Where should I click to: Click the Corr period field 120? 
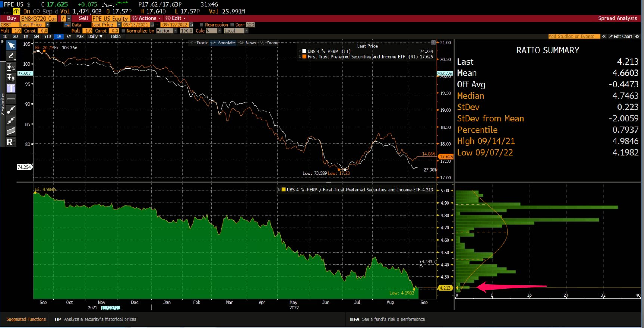pyautogui.click(x=250, y=25)
